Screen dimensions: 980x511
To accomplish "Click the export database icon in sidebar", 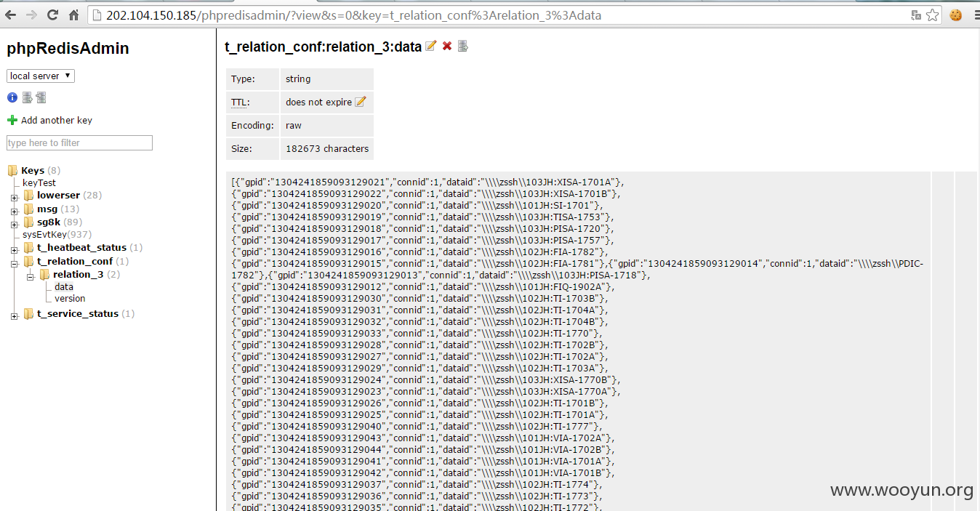I will click(27, 97).
